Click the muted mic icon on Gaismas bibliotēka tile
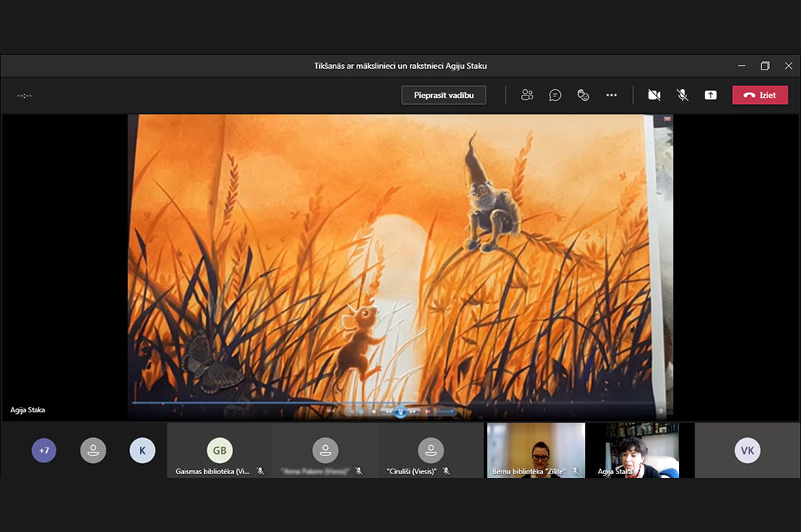The width and height of the screenshot is (801, 532). tap(260, 471)
